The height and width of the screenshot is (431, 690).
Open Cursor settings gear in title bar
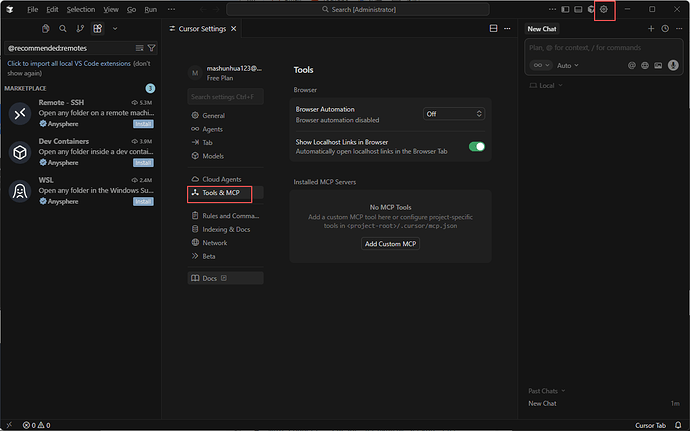click(x=604, y=10)
